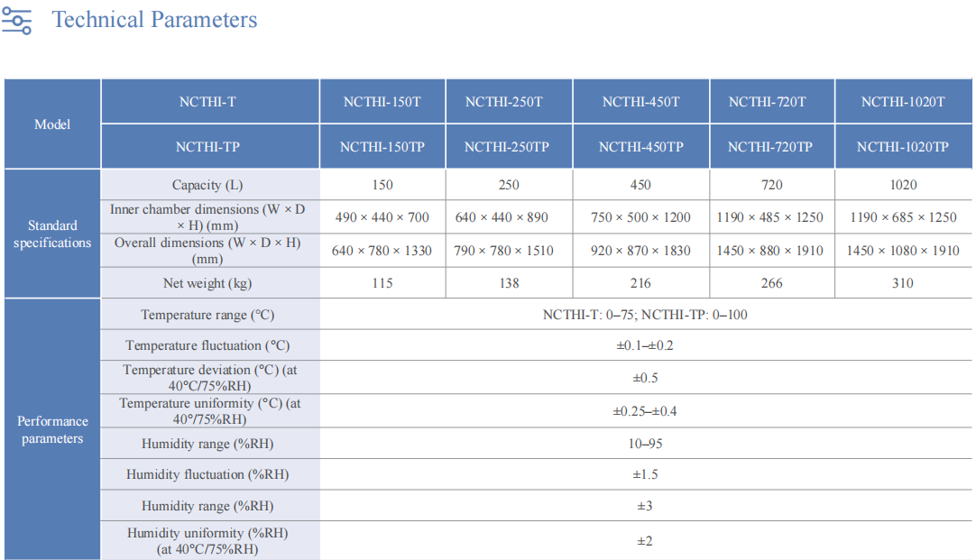
Task: Click the NCTHI-150T column header
Action: [x=382, y=102]
